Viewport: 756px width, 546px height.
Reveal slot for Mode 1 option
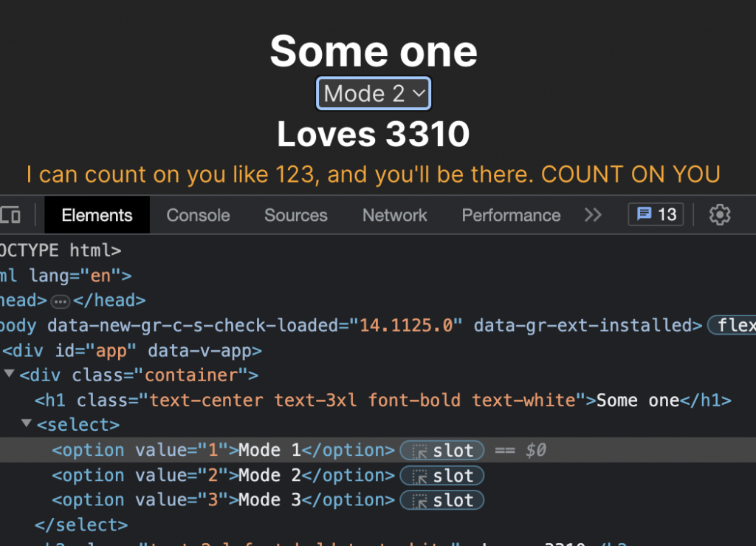(442, 451)
